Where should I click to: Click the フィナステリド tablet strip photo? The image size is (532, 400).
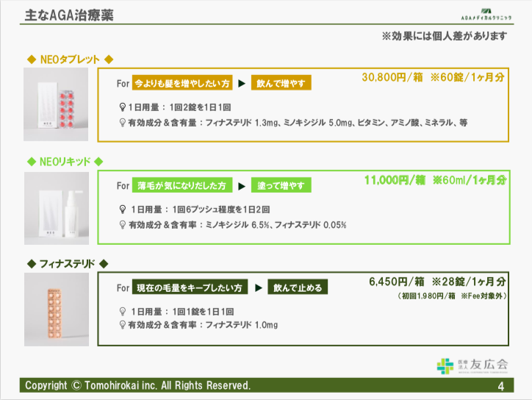point(57,310)
